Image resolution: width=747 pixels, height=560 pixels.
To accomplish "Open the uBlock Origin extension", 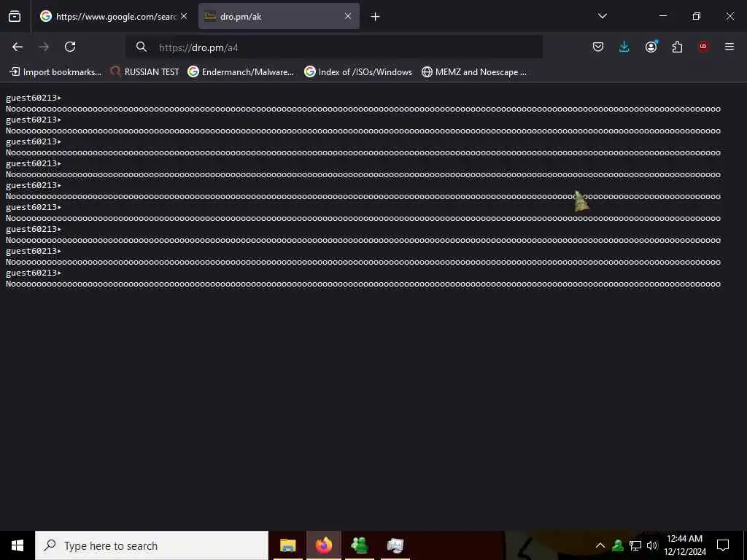I will (703, 47).
